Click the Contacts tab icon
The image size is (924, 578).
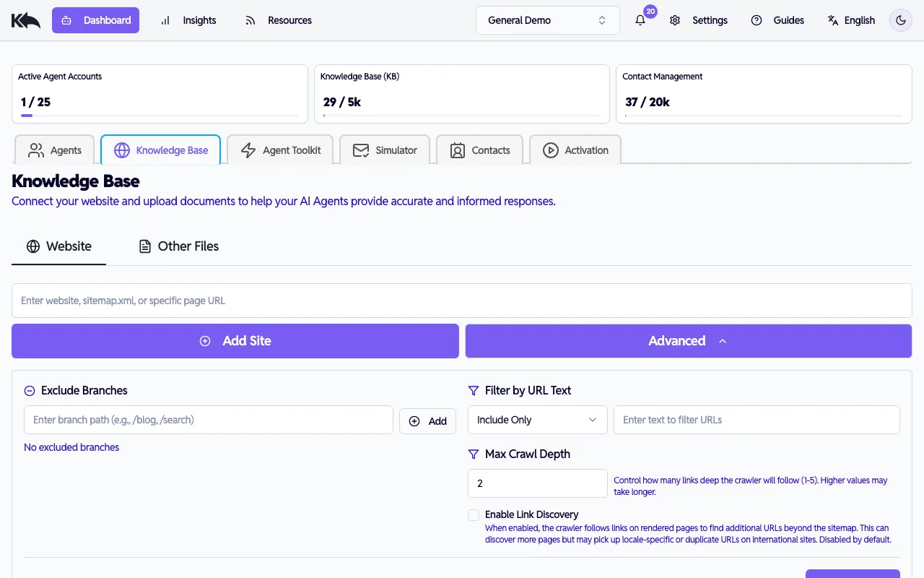pyautogui.click(x=457, y=150)
